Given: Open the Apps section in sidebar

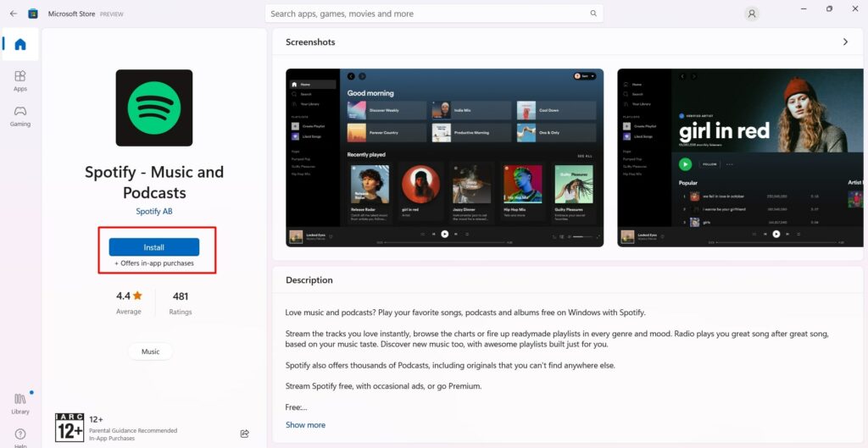Looking at the screenshot, I should pyautogui.click(x=20, y=80).
